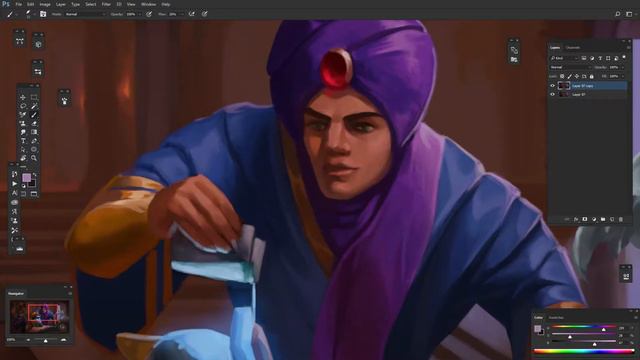
Task: Select the Rectangular Marquee tool
Action: click(34, 98)
